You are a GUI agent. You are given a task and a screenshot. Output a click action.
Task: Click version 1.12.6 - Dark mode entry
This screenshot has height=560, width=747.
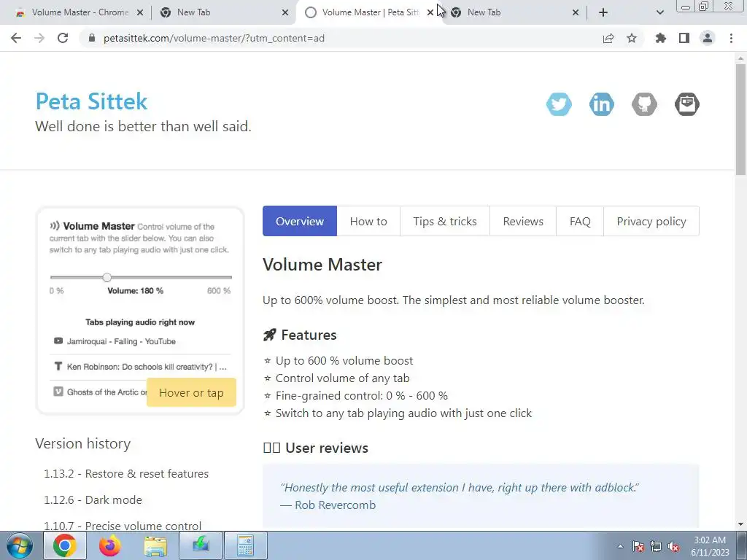pyautogui.click(x=93, y=499)
